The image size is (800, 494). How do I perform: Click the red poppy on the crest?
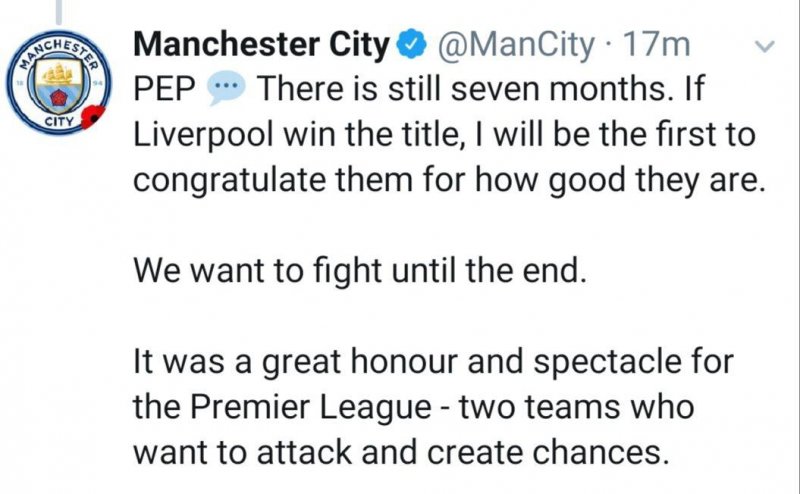click(93, 118)
